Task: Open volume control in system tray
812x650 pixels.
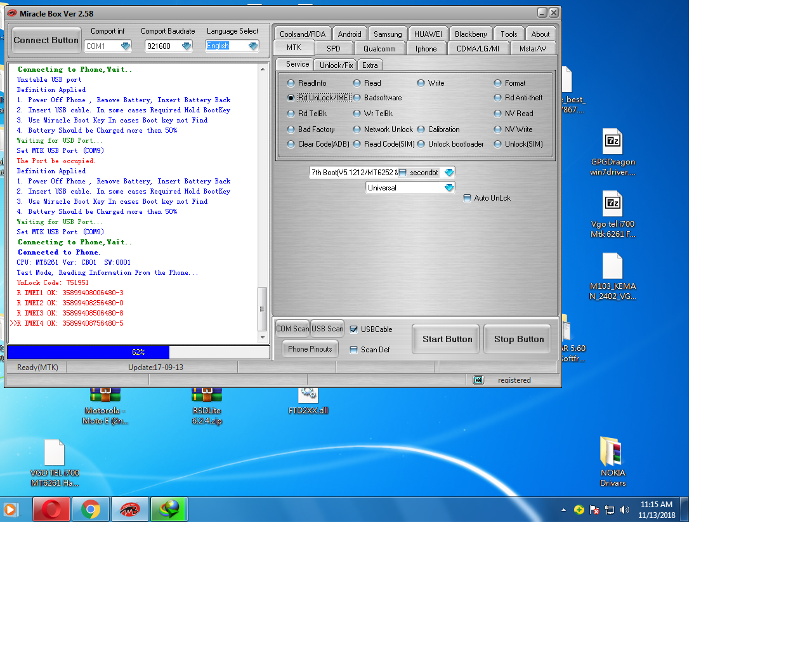Action: 625,510
